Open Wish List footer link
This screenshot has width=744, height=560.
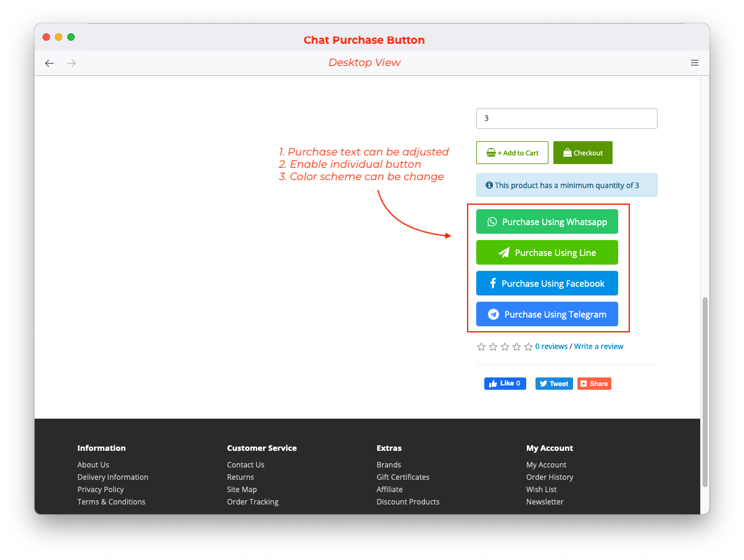click(542, 490)
